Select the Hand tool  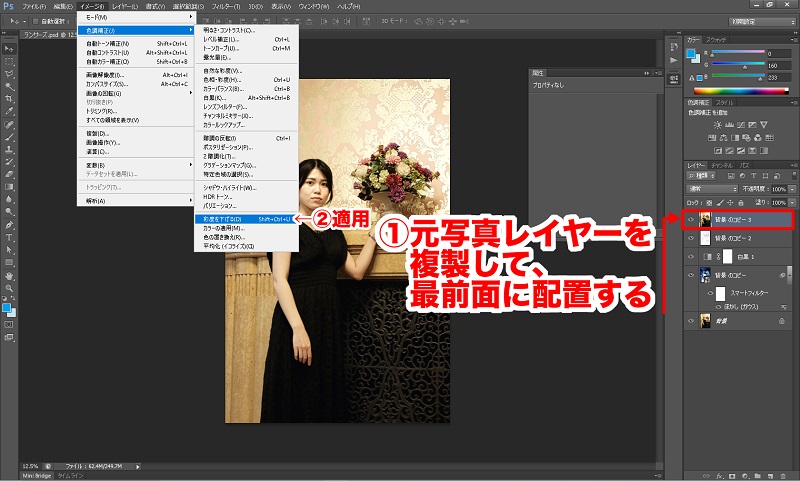point(9,276)
